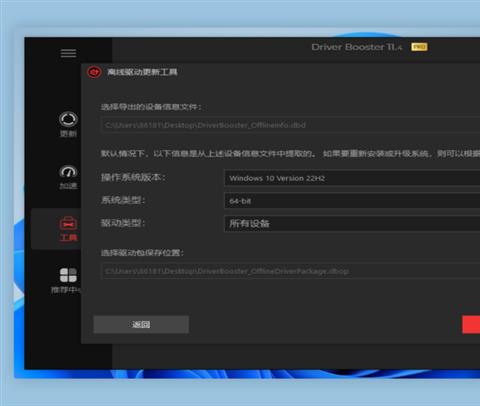Click the PRO badge in title bar
This screenshot has width=480, height=406.
419,47
